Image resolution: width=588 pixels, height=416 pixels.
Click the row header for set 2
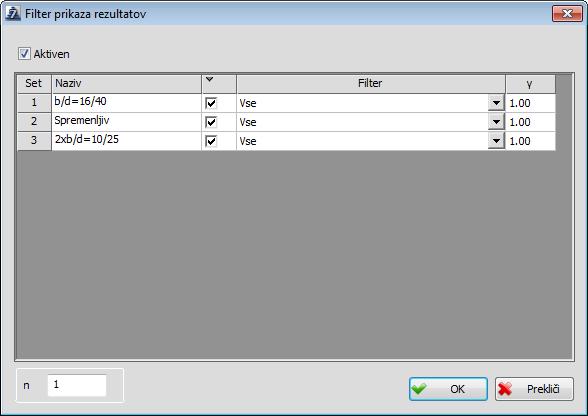tap(34, 122)
